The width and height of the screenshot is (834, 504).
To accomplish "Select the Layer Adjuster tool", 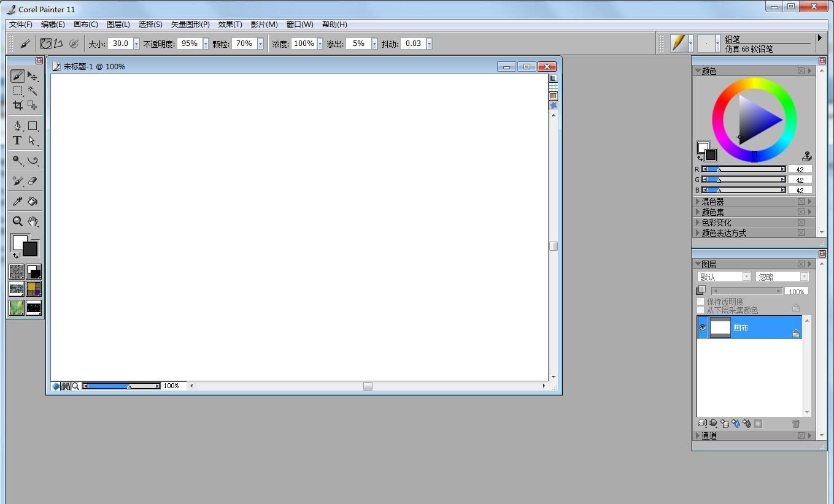I will (33, 76).
